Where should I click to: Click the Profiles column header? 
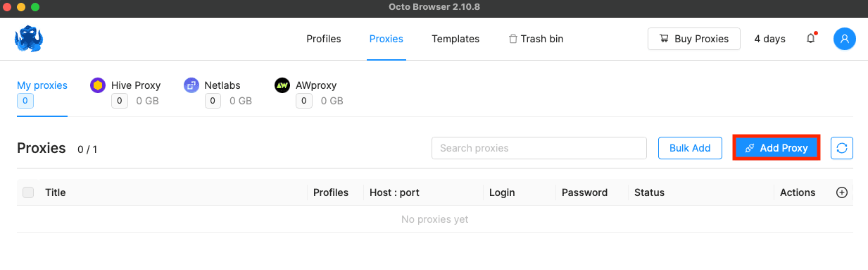coord(331,192)
